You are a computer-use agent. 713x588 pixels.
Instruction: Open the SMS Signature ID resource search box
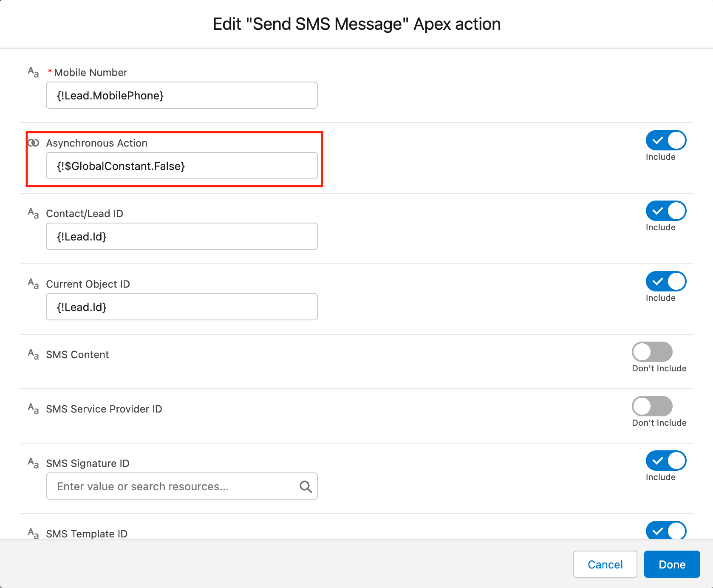[x=174, y=486]
